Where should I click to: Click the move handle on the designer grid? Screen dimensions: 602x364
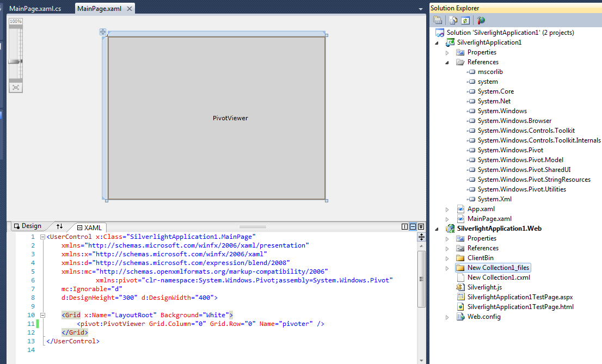(103, 32)
